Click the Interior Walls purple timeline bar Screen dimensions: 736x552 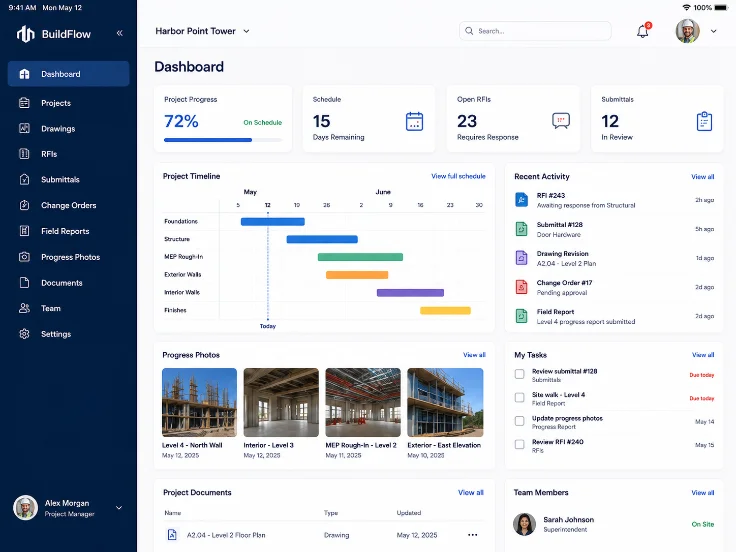click(410, 292)
